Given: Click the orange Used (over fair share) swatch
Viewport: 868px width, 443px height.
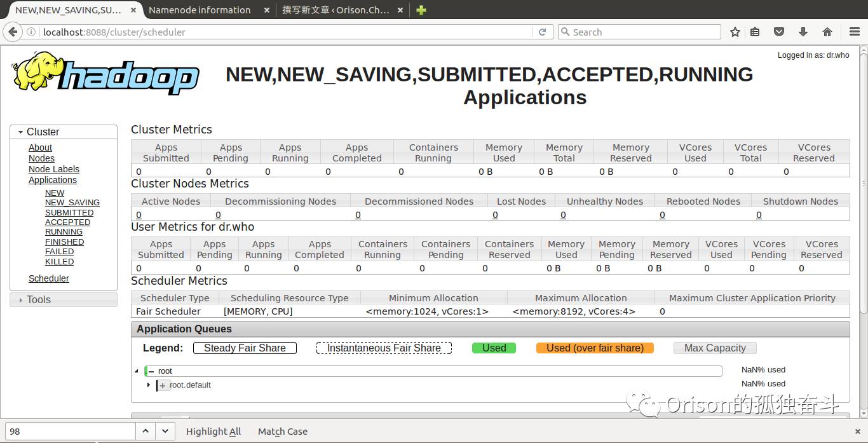Looking at the screenshot, I should (x=595, y=348).
